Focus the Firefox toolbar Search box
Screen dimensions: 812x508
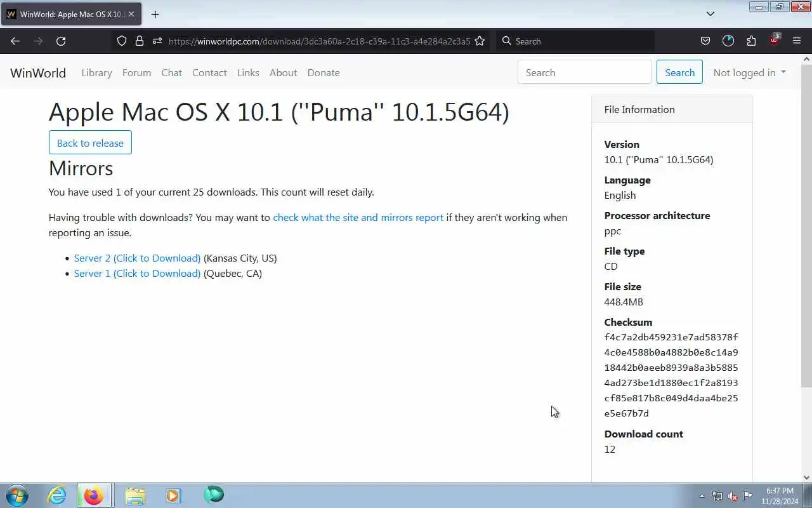pos(575,41)
